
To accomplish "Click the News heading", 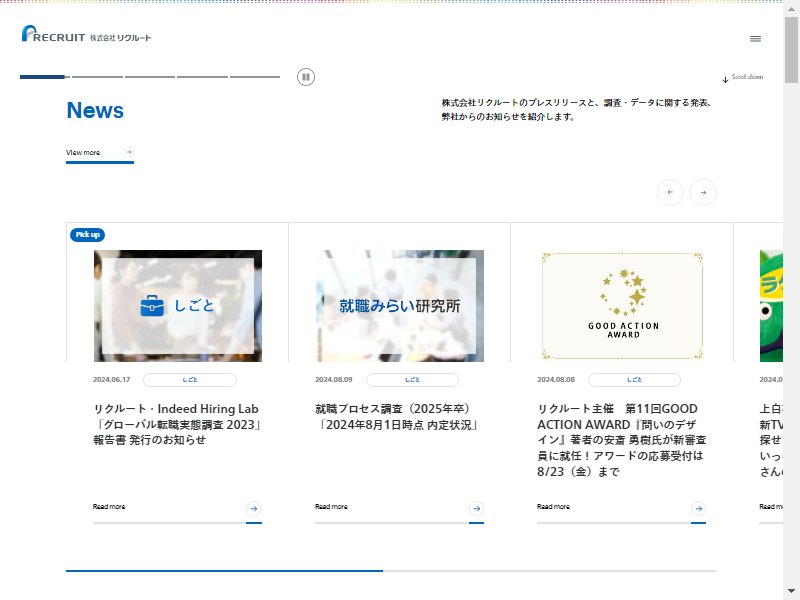I will click(95, 110).
